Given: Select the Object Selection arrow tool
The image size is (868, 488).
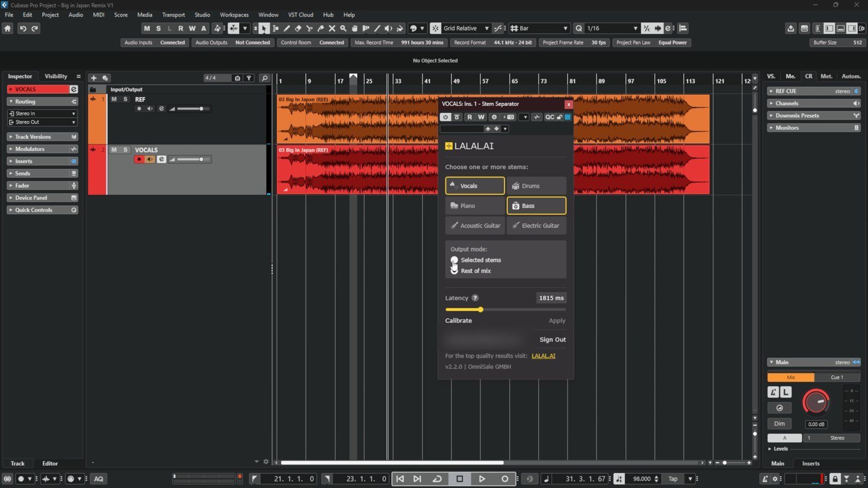Looking at the screenshot, I should [264, 28].
